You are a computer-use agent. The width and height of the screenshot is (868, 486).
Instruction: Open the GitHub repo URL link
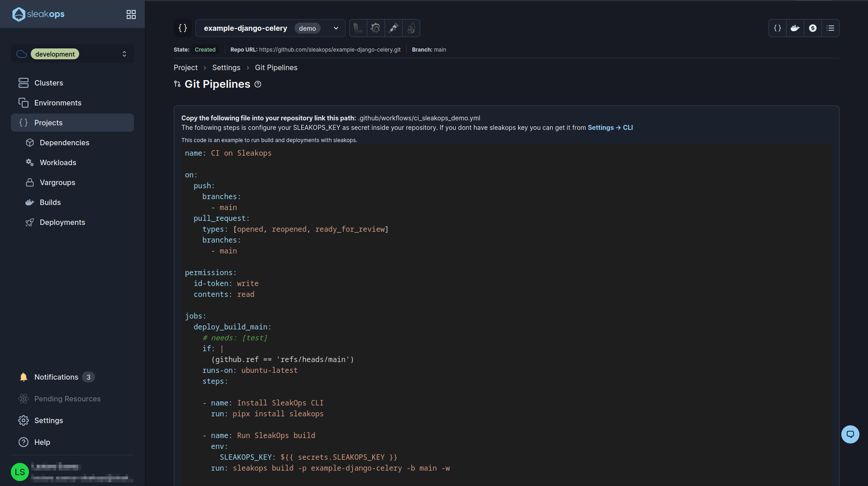pyautogui.click(x=330, y=50)
